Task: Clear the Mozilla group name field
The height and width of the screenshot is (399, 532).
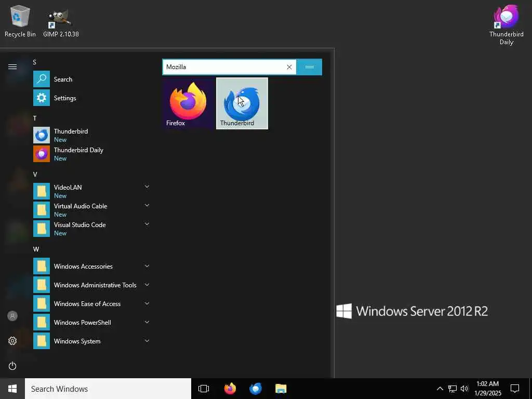Action: tap(289, 67)
